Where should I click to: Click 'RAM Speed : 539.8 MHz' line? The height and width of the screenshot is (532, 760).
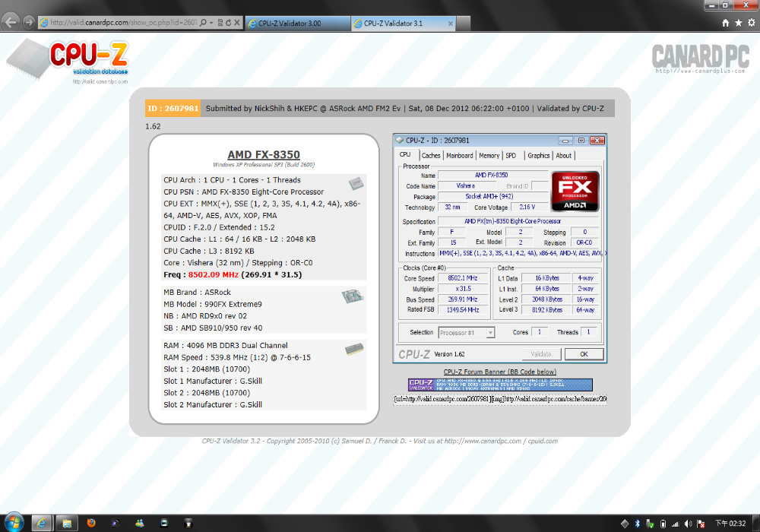tap(237, 357)
